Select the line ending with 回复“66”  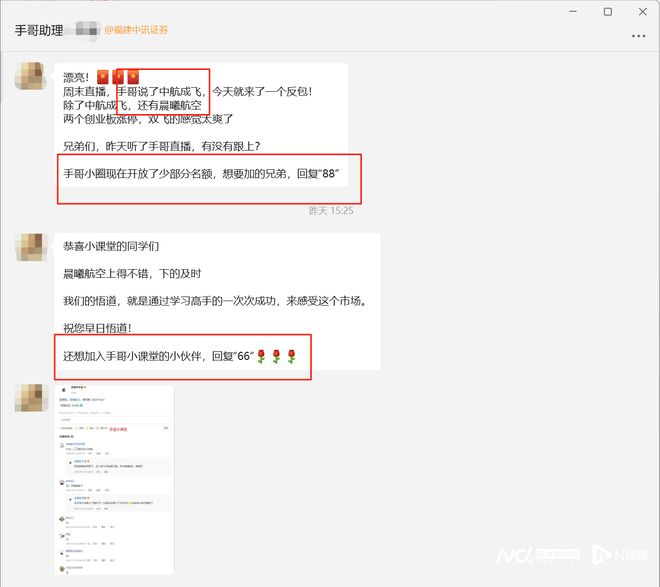pos(180,356)
